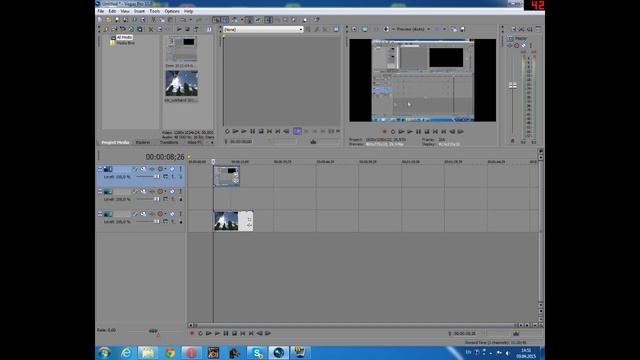
Task: Click the tab scroll arrow beside Video FX
Action: [212, 142]
